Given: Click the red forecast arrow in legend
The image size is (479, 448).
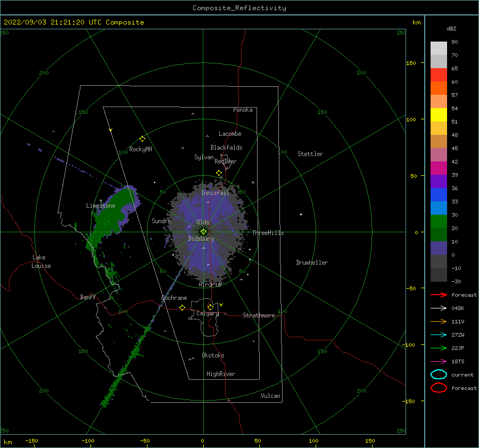Looking at the screenshot, I should 439,295.
